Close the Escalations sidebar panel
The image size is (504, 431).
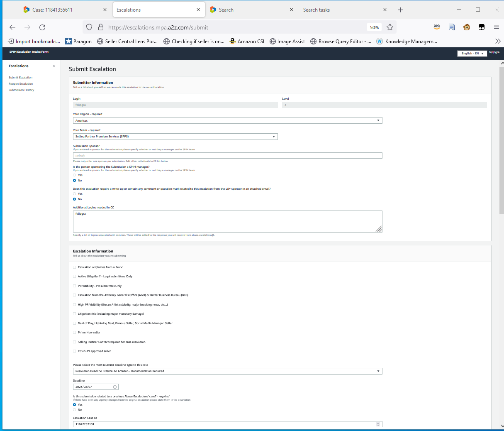click(x=54, y=66)
